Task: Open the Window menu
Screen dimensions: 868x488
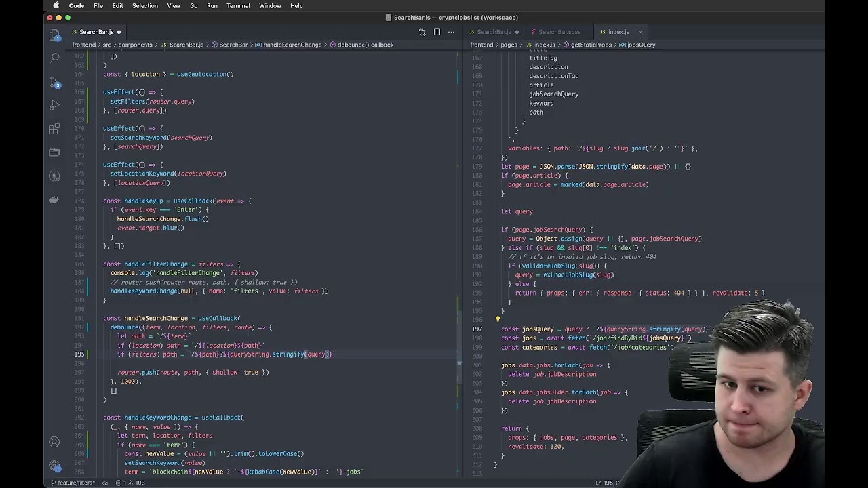Action: tap(270, 5)
